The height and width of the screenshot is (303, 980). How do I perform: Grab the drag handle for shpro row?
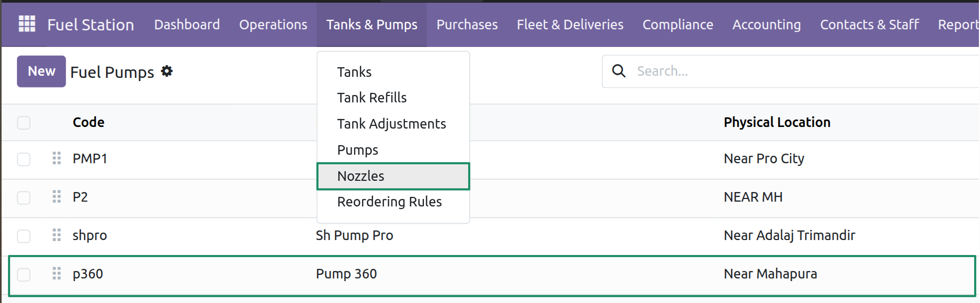click(56, 235)
